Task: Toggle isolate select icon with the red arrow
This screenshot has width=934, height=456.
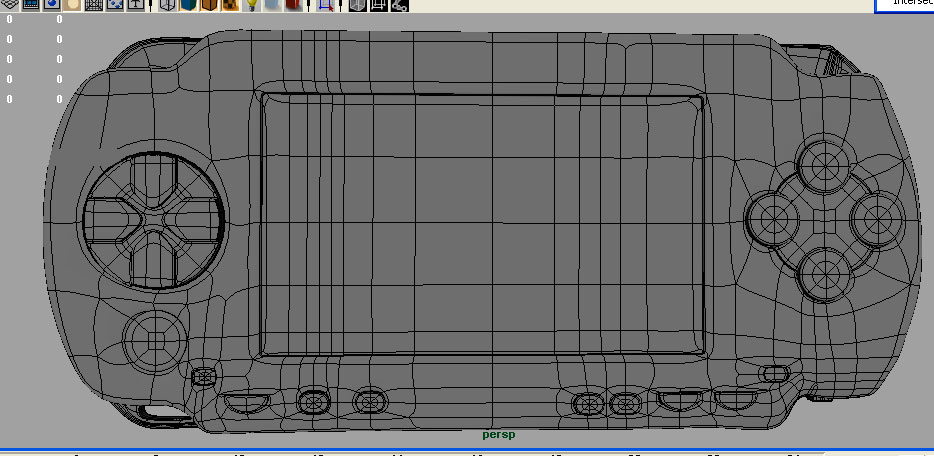Action: [x=325, y=5]
